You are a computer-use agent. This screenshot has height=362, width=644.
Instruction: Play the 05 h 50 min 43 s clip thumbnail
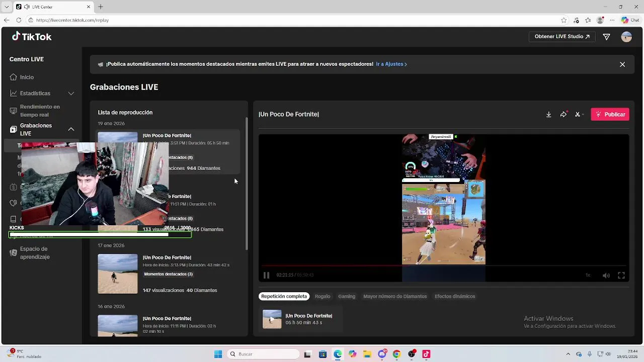click(x=272, y=319)
